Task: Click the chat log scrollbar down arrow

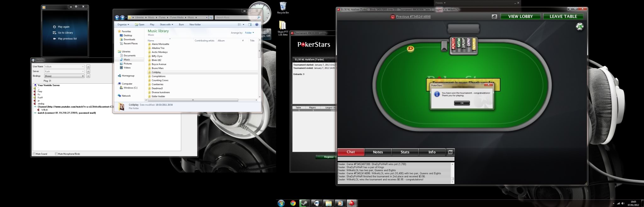Action: [x=452, y=182]
